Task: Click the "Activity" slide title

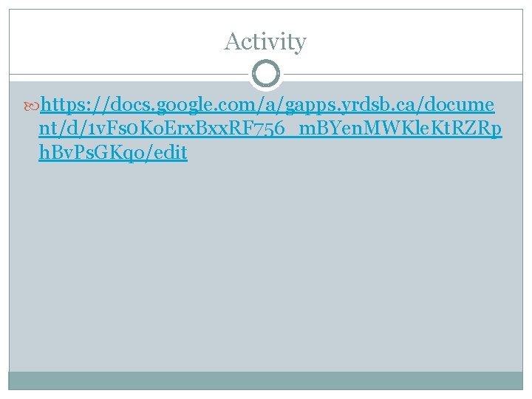Action: point(265,41)
